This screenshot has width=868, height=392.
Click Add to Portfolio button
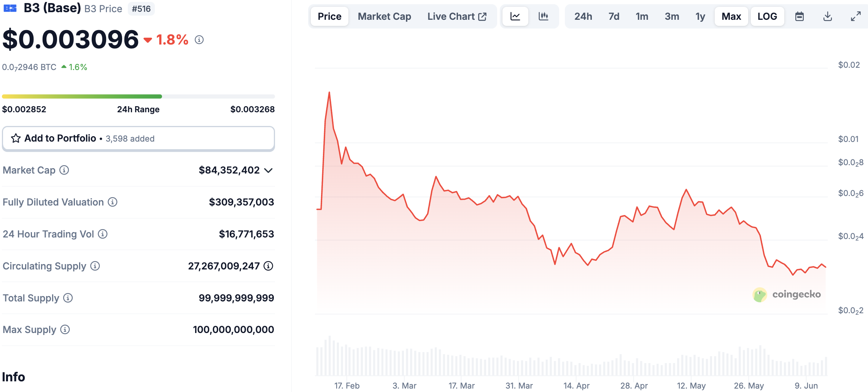[x=138, y=139]
